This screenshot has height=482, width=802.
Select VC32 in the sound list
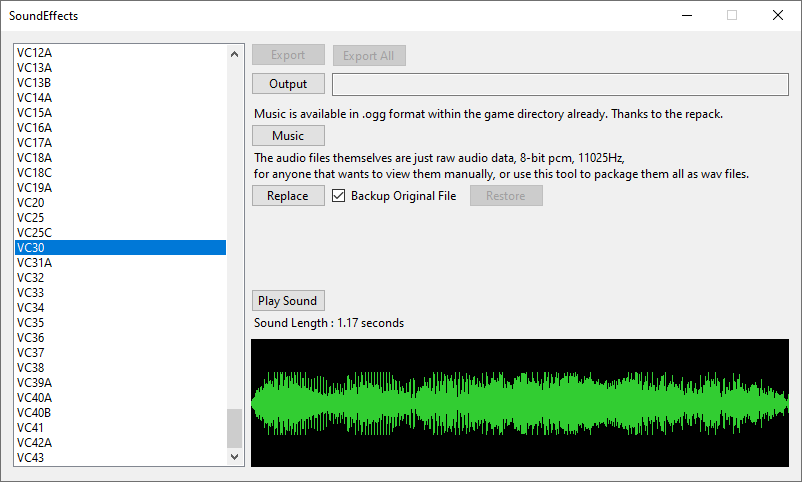click(121, 278)
